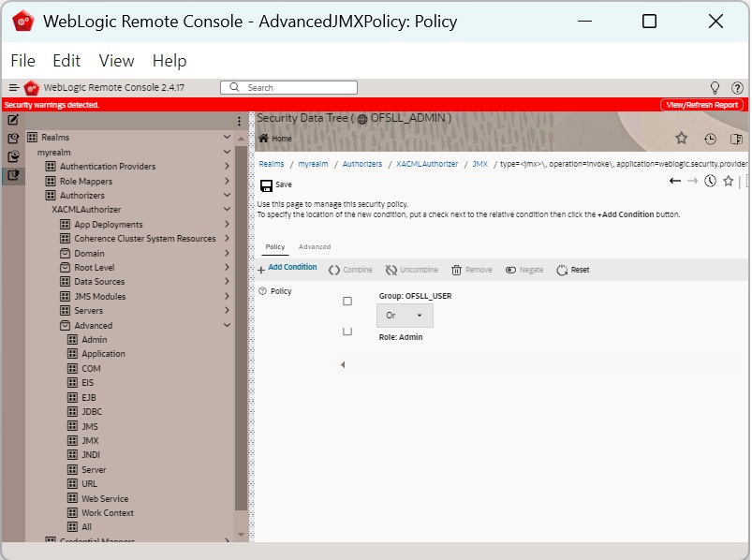
Task: Select the JDBC tree item
Action: 92,412
